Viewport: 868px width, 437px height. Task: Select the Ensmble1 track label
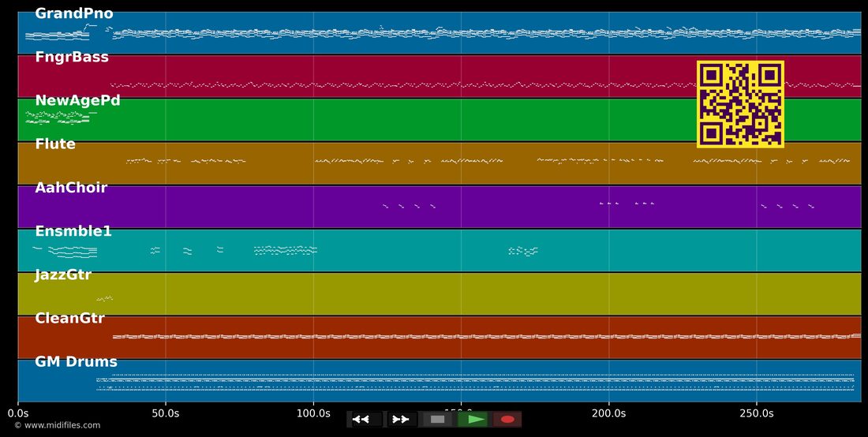(x=73, y=231)
